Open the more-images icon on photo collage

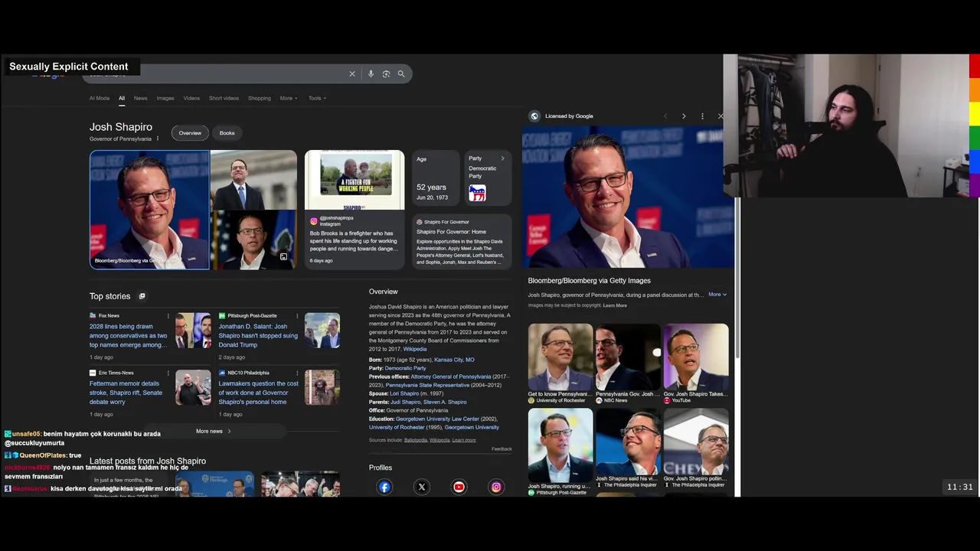tap(283, 257)
